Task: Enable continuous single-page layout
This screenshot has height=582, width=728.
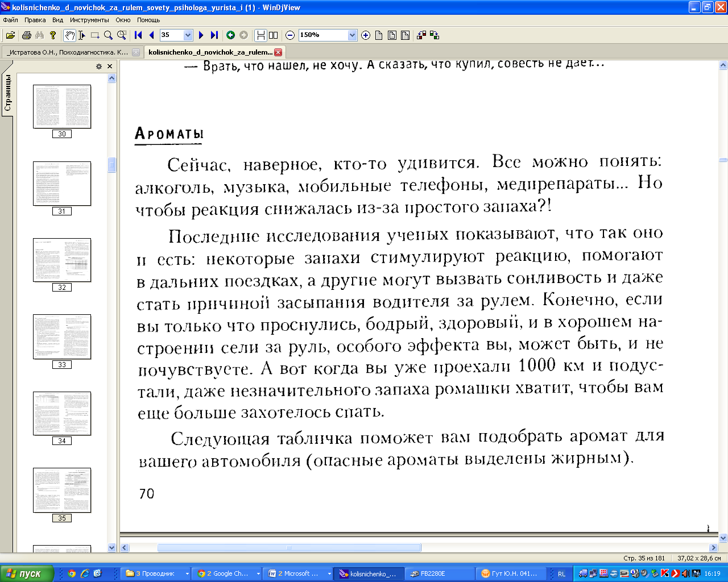Action: coord(260,35)
